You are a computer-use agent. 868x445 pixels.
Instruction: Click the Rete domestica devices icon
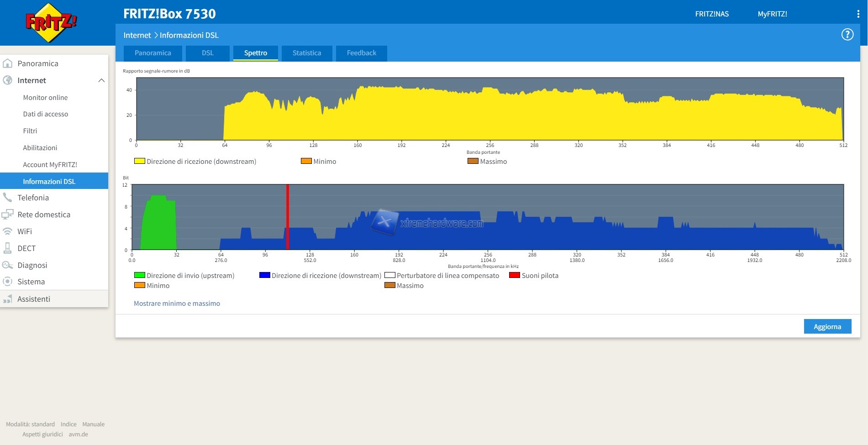(8, 215)
